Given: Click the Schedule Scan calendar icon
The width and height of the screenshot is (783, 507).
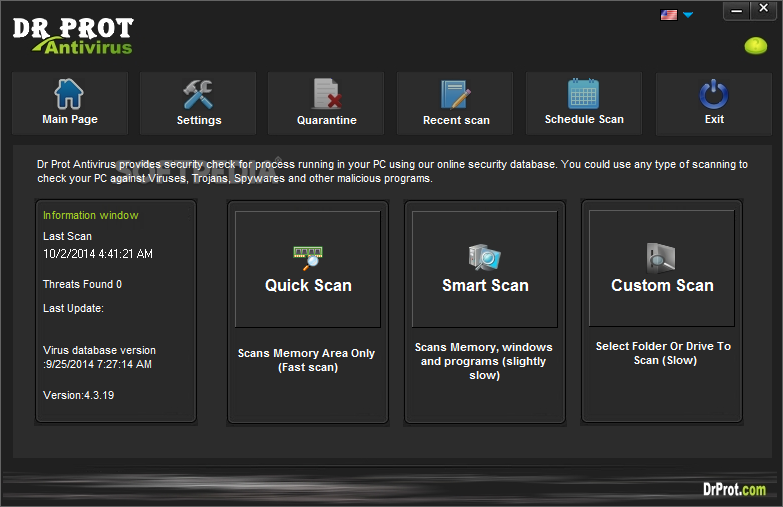Looking at the screenshot, I should 583,93.
